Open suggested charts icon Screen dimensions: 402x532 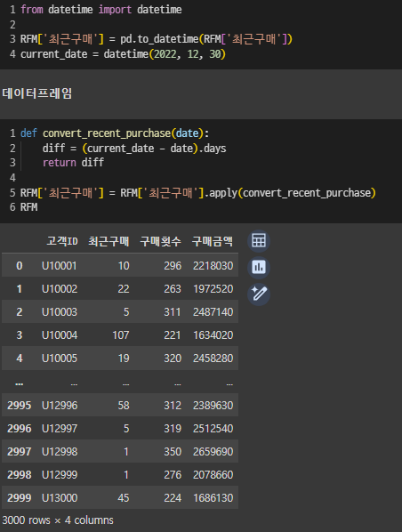click(x=259, y=268)
